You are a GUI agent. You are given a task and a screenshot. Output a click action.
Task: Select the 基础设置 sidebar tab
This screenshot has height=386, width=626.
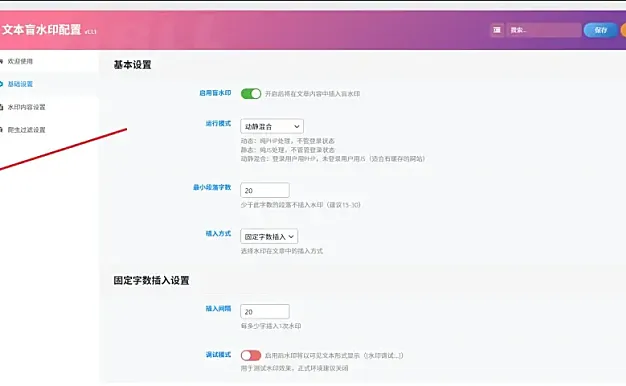[x=20, y=84]
